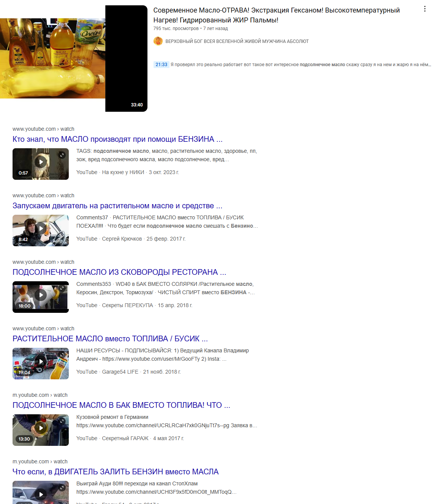Open video title Современное Масло-ОТРАВА
Viewport: 445px width, 504px height.
coord(276,15)
